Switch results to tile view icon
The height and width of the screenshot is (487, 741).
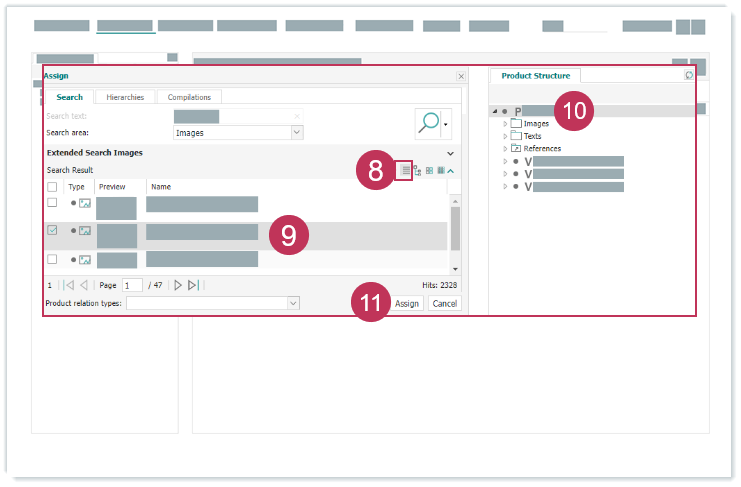click(x=429, y=171)
